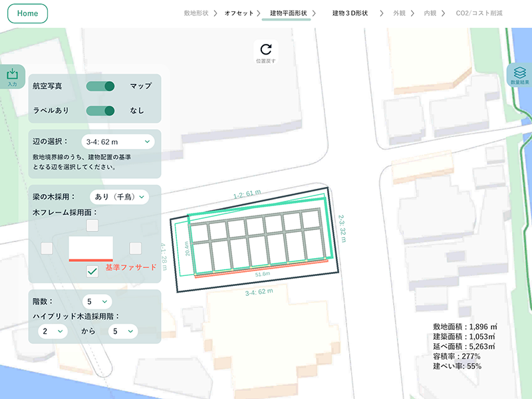The width and height of the screenshot is (532, 399).
Task: Open the hybrid wood start floor dropdown
Action: click(x=53, y=331)
